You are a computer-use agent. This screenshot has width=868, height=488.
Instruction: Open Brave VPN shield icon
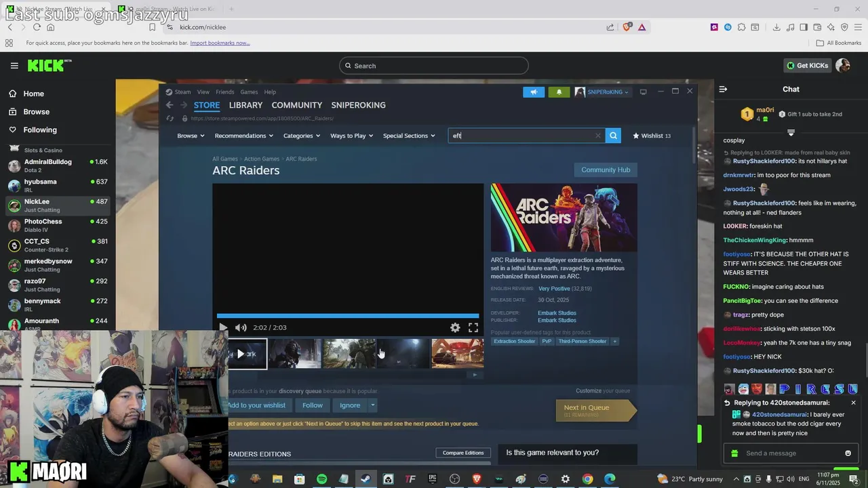coord(844,27)
